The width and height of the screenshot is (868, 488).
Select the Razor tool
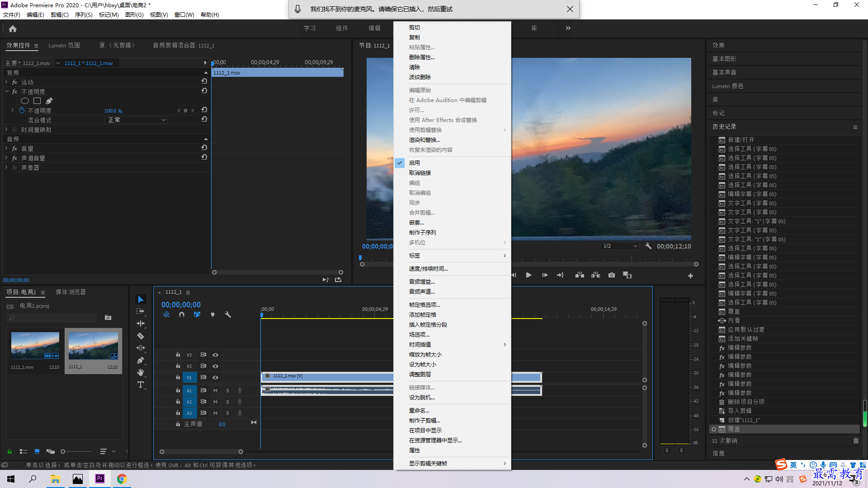coord(141,336)
